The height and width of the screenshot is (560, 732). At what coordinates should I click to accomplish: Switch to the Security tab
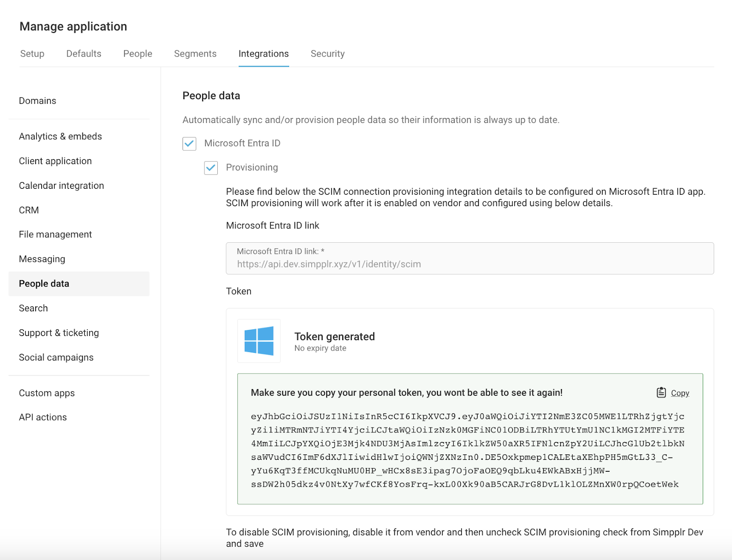[328, 53]
